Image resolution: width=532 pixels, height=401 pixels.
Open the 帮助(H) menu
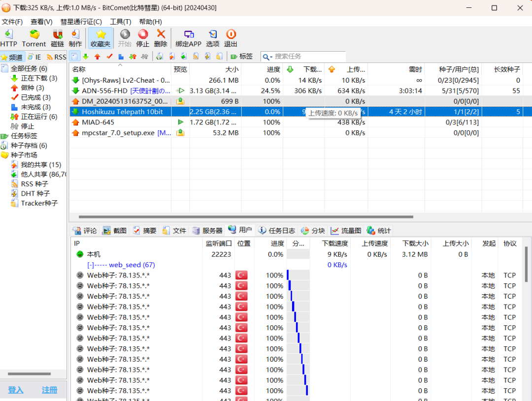pos(150,22)
